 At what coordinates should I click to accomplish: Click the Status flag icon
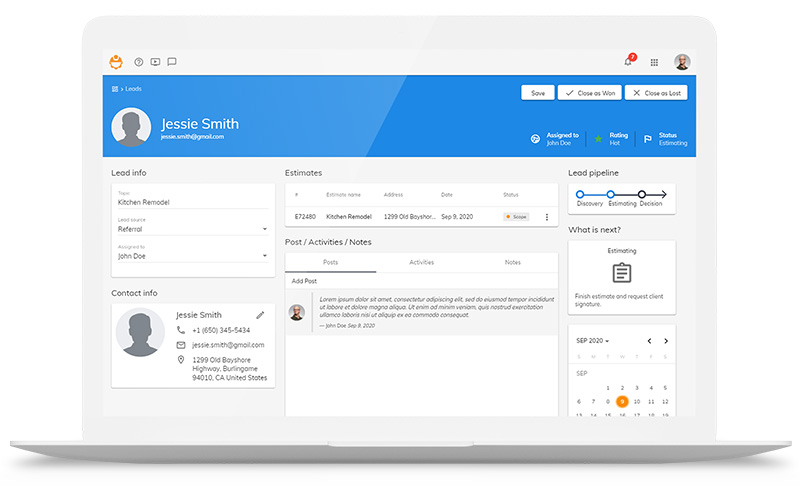point(647,139)
